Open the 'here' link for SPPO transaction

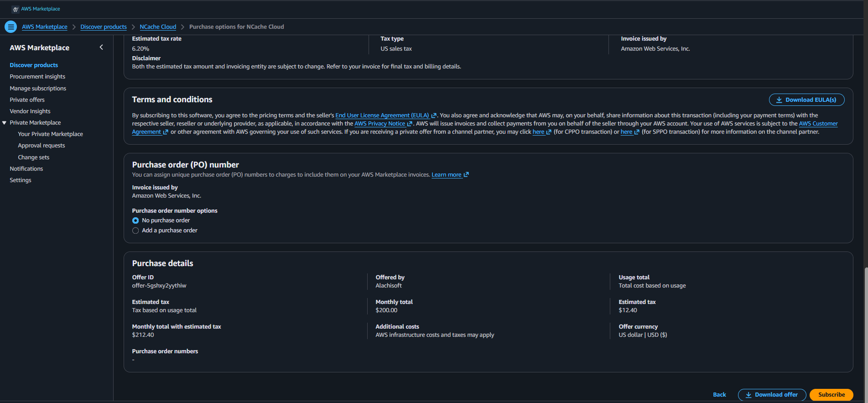630,132
